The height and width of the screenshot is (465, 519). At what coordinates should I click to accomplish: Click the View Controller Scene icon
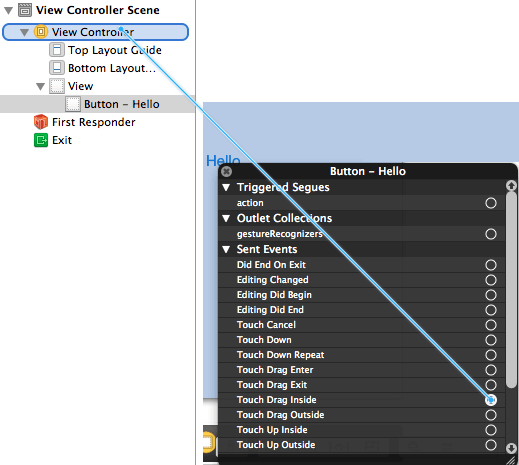[25, 10]
